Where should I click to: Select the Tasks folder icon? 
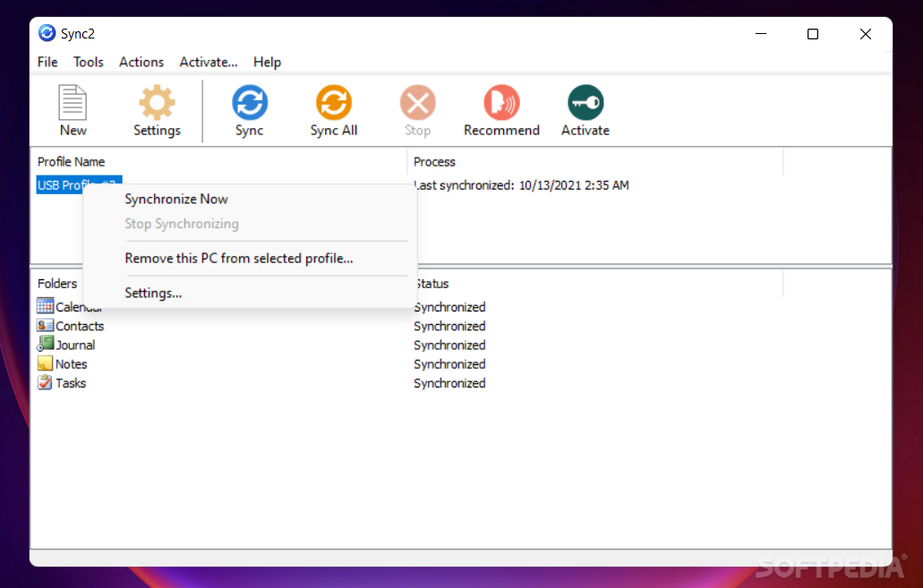(45, 382)
